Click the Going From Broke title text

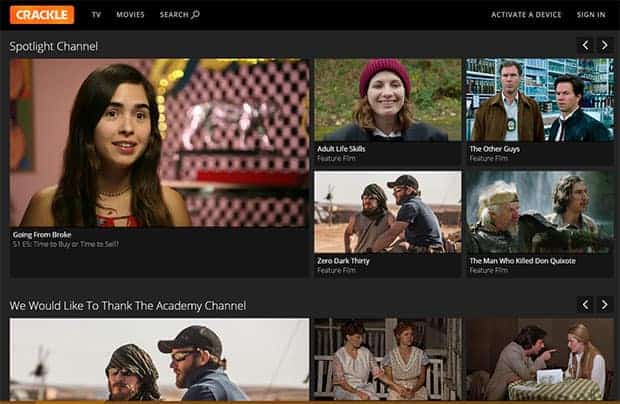pos(42,234)
